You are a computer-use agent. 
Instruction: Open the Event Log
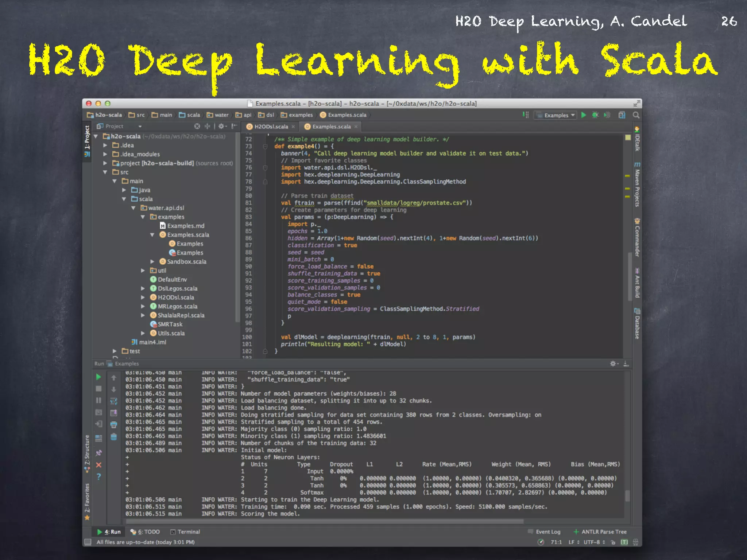click(544, 532)
